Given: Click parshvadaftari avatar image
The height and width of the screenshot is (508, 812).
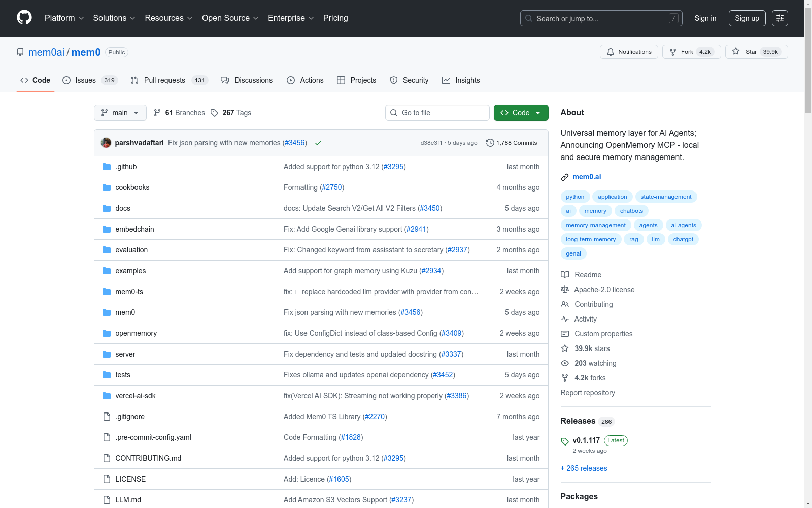Looking at the screenshot, I should tap(106, 143).
